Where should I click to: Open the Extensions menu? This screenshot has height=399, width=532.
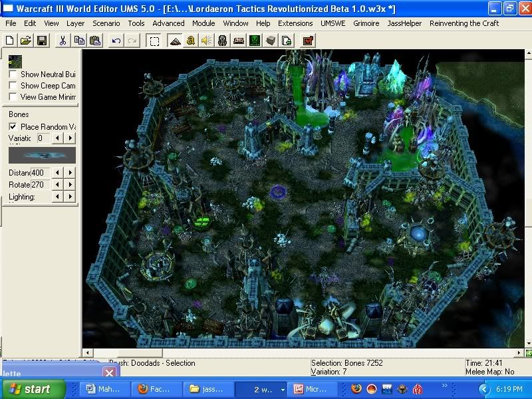pyautogui.click(x=295, y=23)
